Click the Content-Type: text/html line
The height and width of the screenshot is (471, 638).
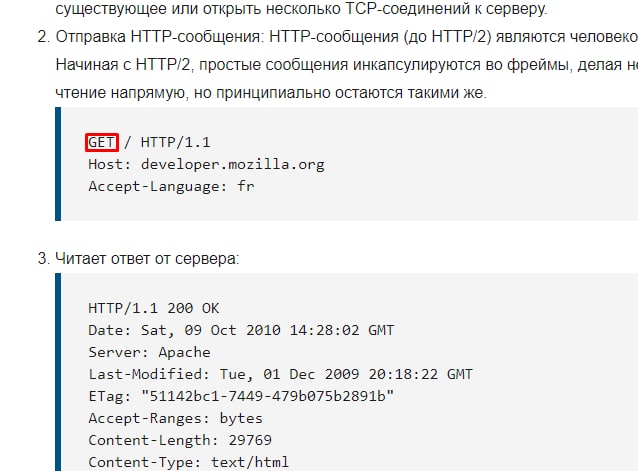click(x=188, y=462)
